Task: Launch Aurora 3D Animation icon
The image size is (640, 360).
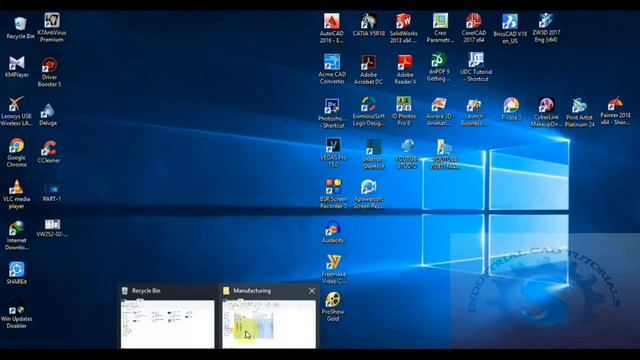Action: 438,111
